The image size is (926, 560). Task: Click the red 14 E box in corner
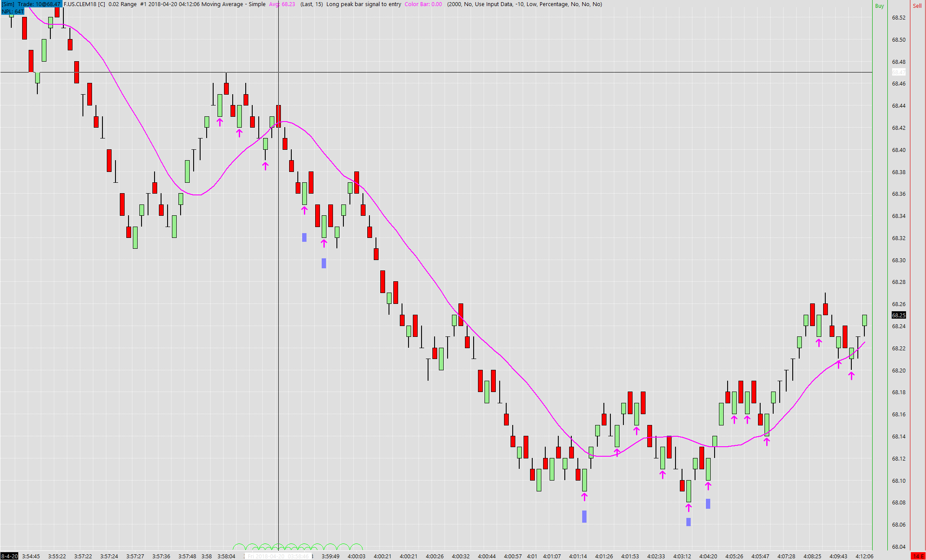[918, 556]
